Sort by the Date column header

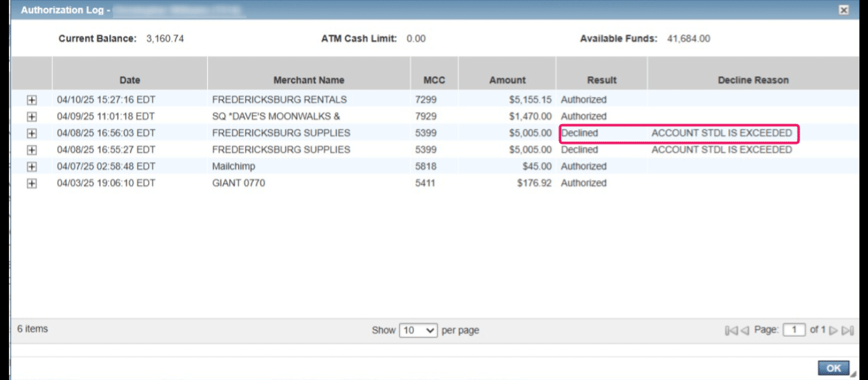pyautogui.click(x=130, y=80)
